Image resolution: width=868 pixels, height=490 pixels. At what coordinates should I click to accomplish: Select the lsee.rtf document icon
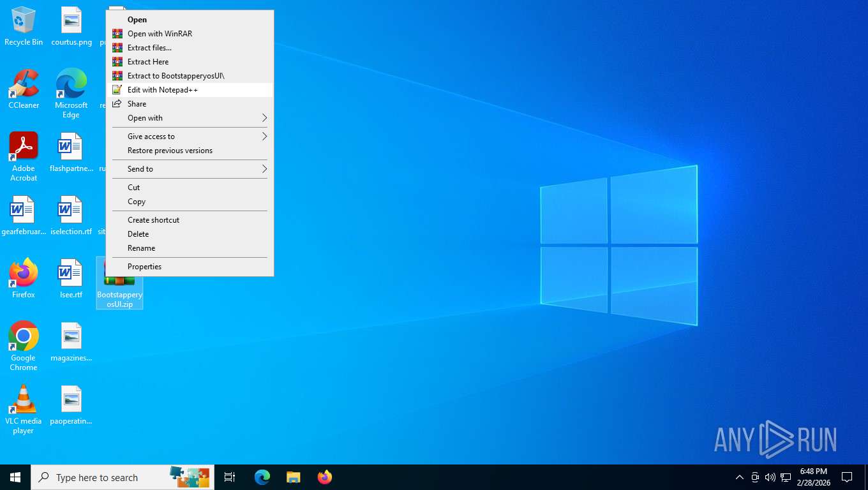tap(71, 279)
